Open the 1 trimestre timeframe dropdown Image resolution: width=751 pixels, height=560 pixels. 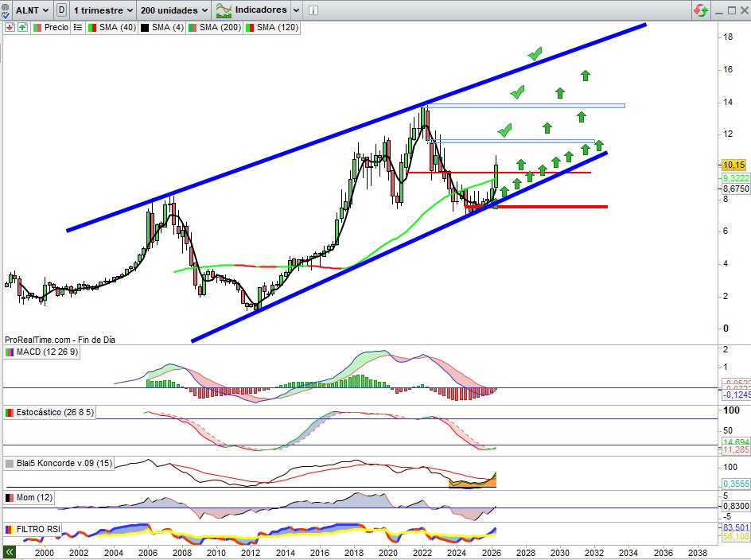103,10
